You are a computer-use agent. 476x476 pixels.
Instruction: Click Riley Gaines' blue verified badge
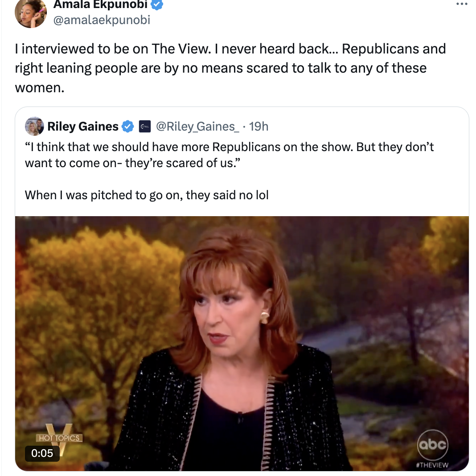(x=128, y=126)
